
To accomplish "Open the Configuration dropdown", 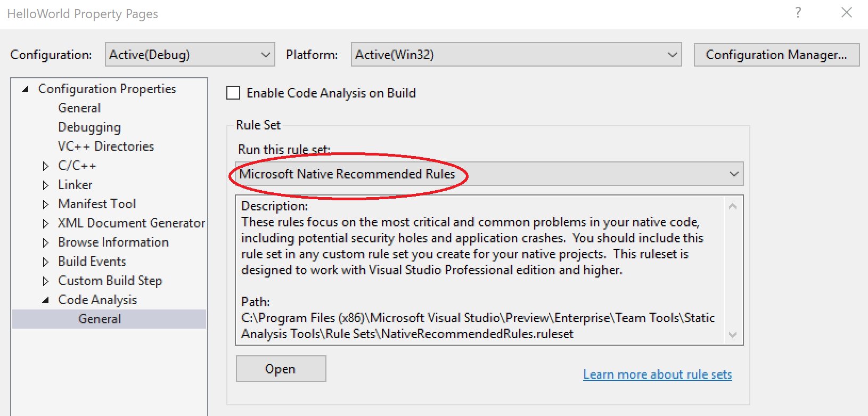I will (190, 55).
